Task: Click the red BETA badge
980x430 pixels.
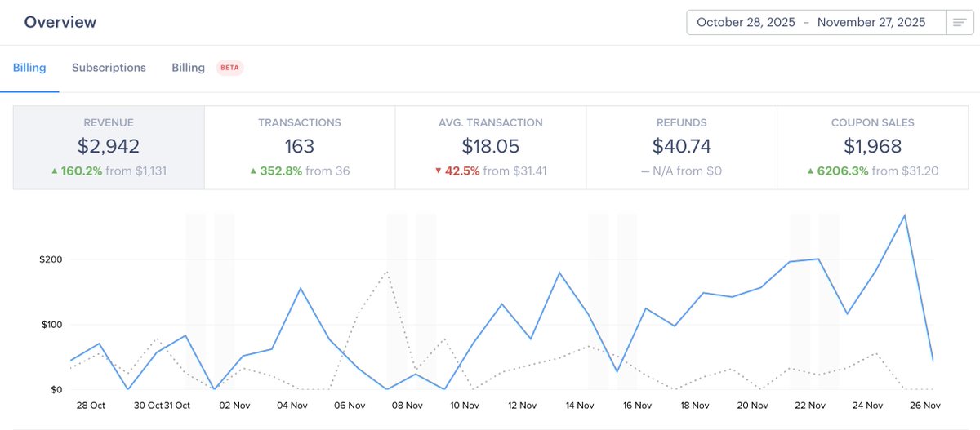Action: click(229, 68)
